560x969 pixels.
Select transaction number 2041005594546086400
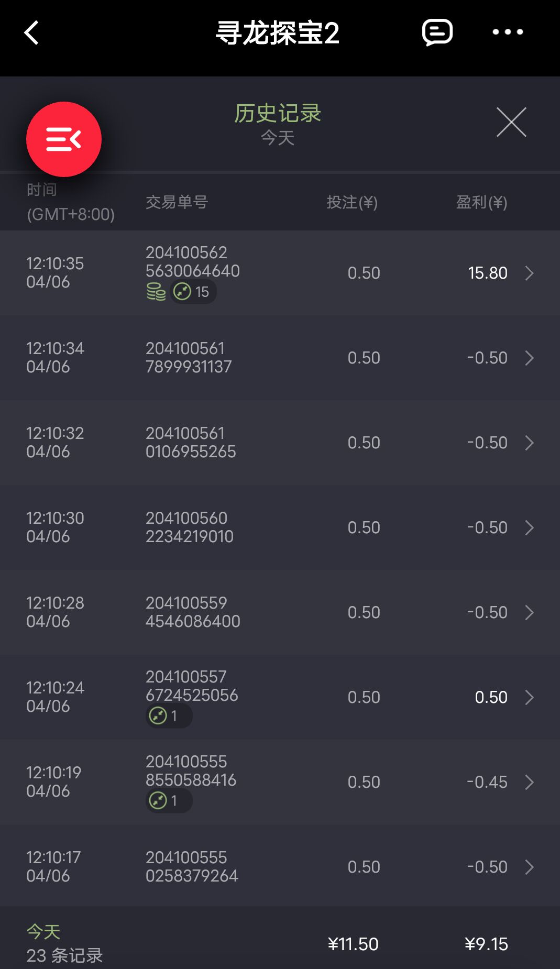click(193, 612)
